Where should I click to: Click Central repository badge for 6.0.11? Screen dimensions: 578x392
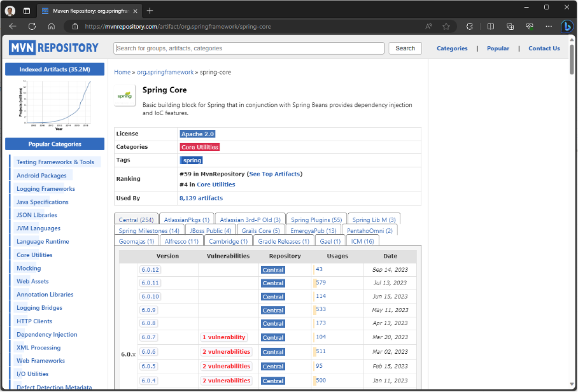tap(273, 283)
